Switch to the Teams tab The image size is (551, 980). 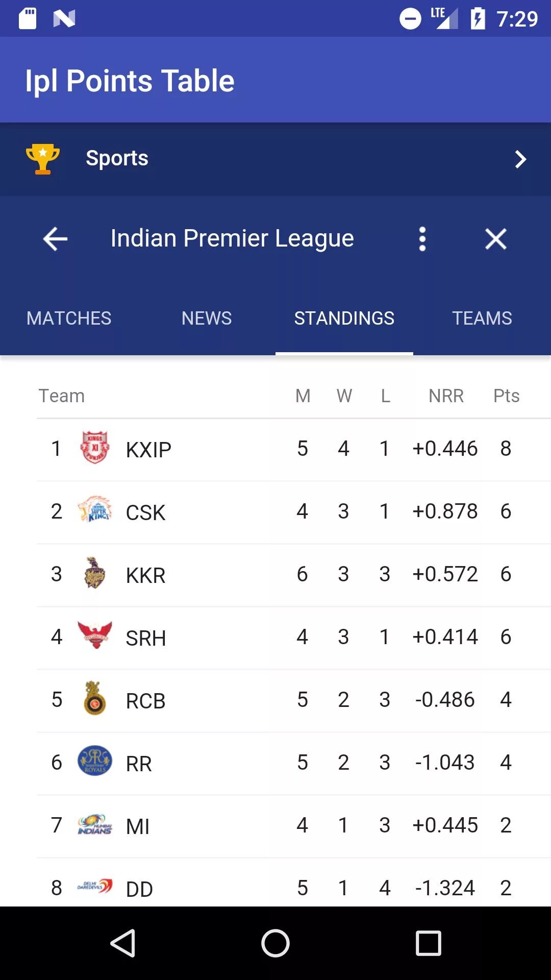coord(482,318)
